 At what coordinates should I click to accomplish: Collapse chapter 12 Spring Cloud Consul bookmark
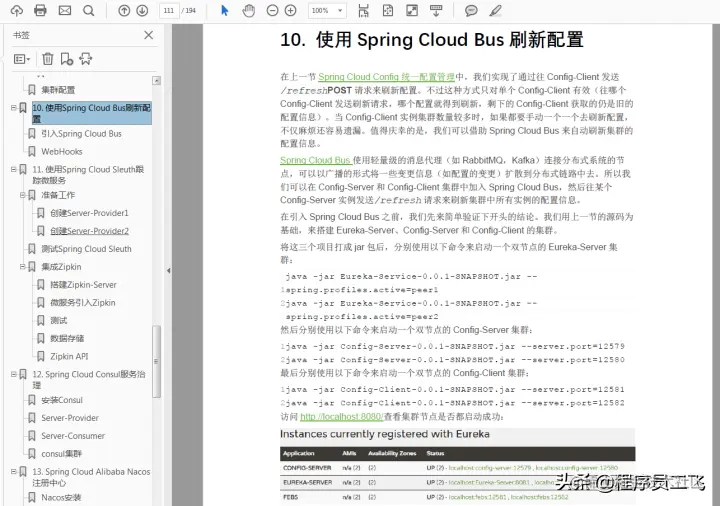click(x=14, y=374)
